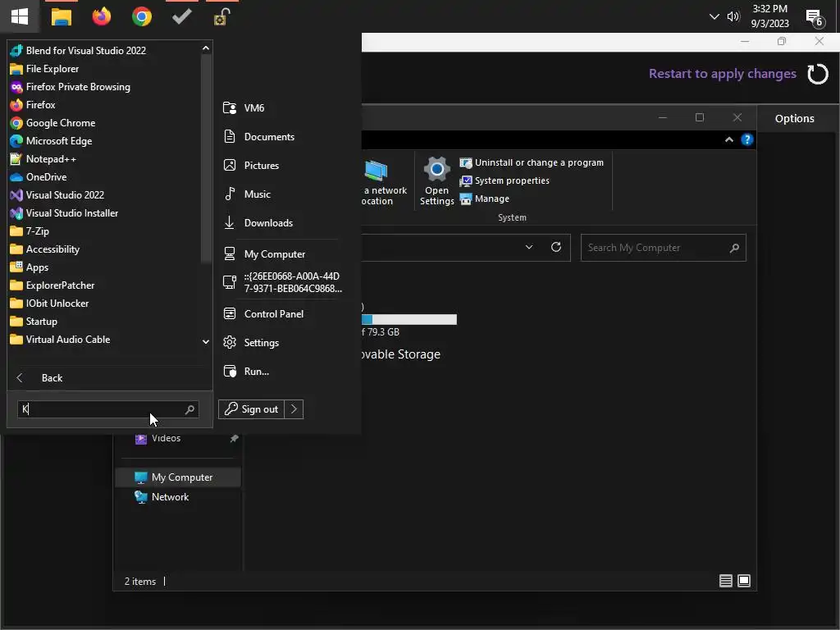
Task: Open Explorer Help question mark icon
Action: point(746,139)
